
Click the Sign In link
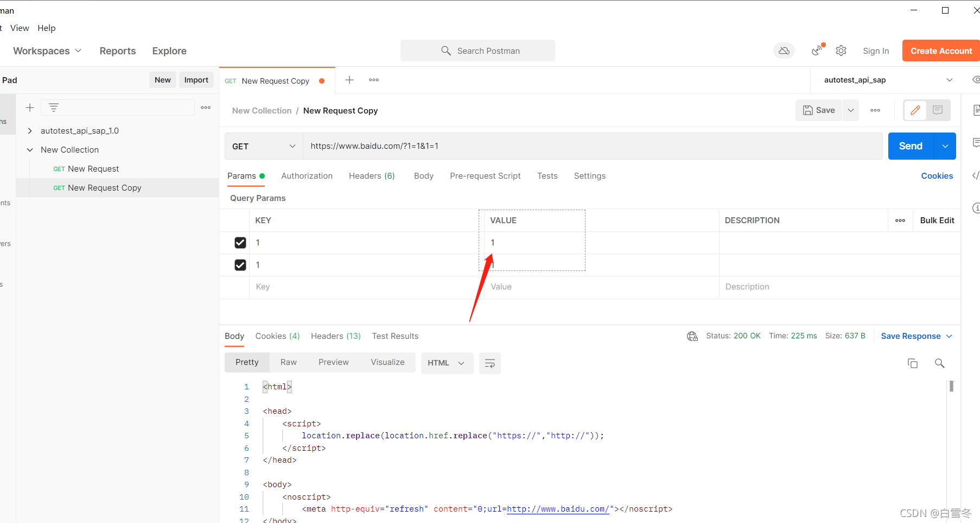[876, 51]
